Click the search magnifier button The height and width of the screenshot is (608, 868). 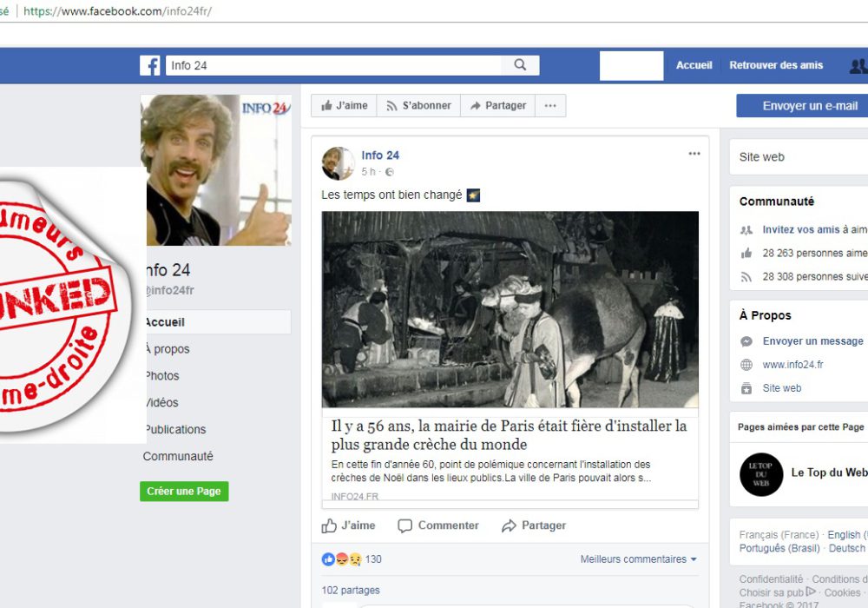tap(520, 65)
